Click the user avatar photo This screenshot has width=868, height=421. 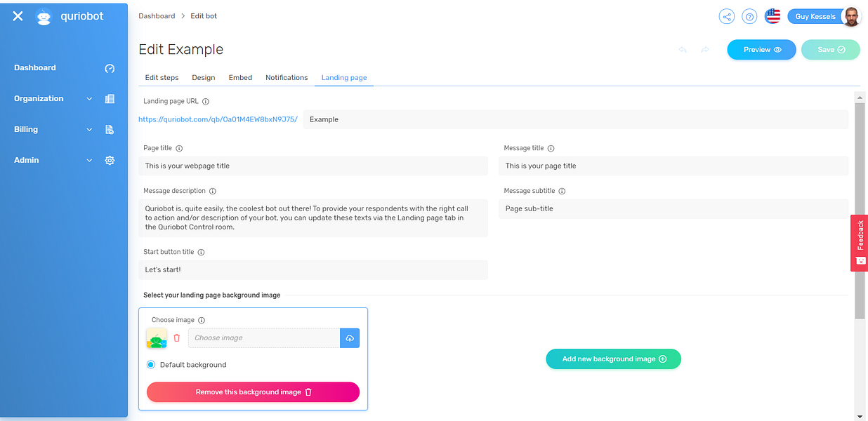pyautogui.click(x=851, y=16)
